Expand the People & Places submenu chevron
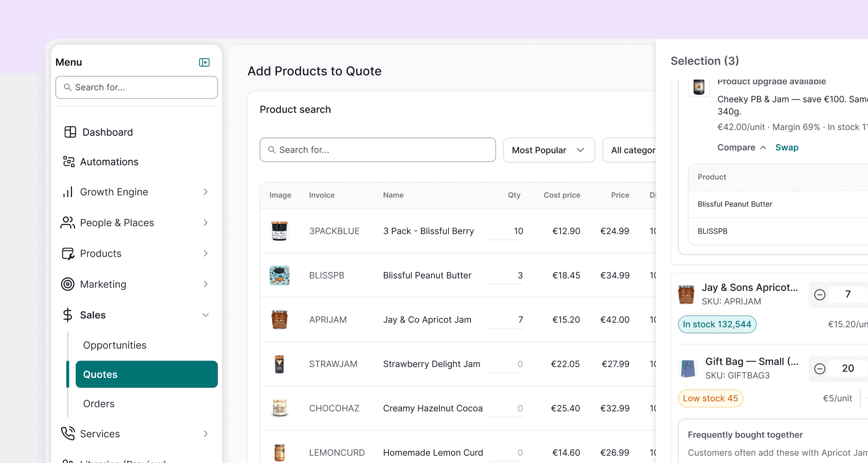 pos(206,223)
